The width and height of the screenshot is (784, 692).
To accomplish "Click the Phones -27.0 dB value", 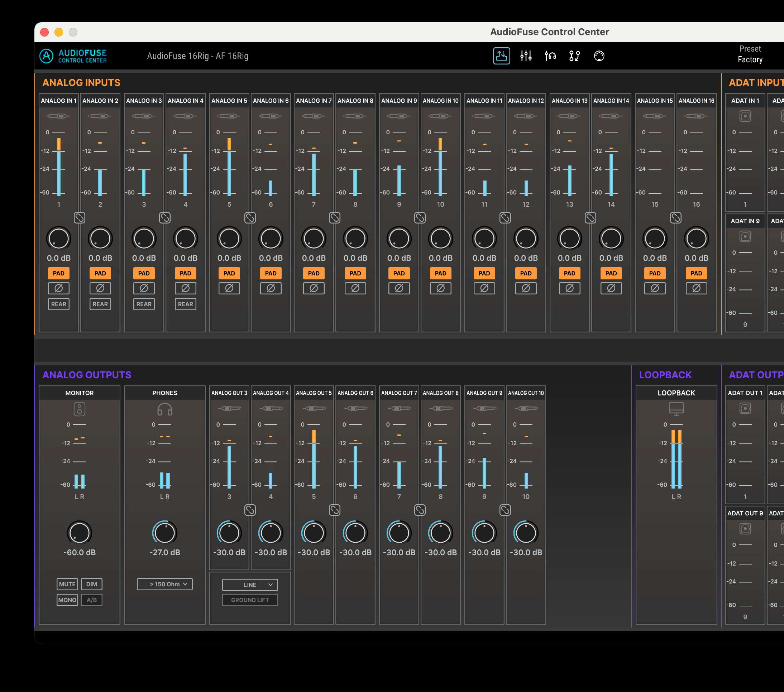I will tap(164, 552).
